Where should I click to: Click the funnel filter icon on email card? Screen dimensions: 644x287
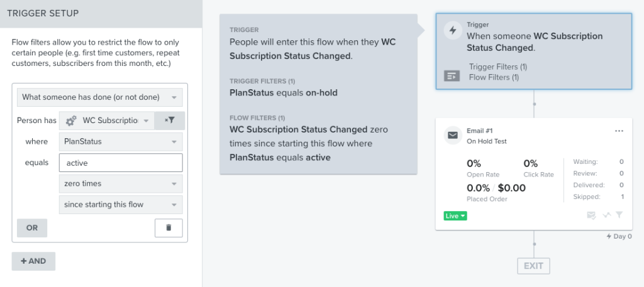[619, 215]
